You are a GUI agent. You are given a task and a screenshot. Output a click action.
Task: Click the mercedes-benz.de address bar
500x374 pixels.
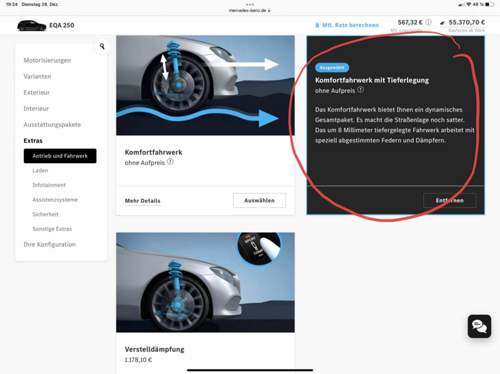[x=250, y=10]
